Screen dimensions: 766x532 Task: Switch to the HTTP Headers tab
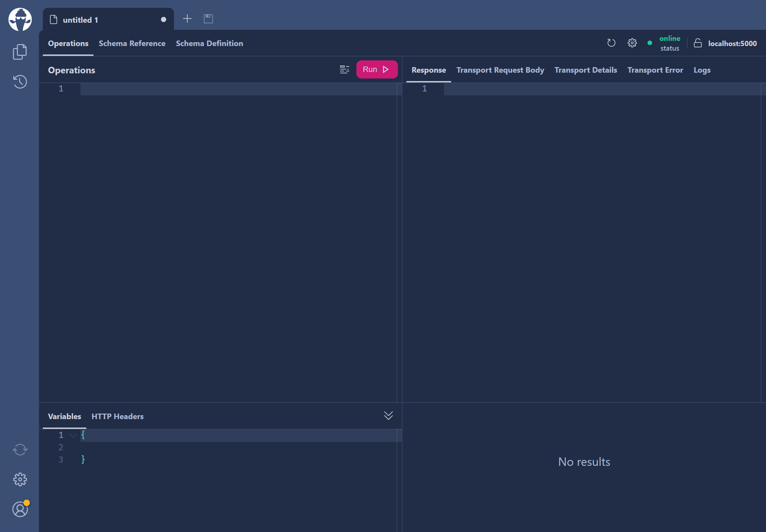point(117,416)
